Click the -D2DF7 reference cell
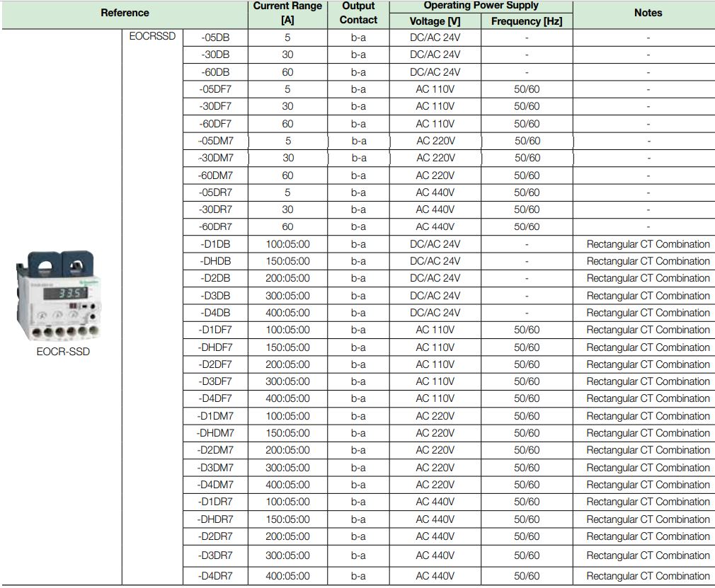The height and width of the screenshot is (588, 715). click(215, 364)
